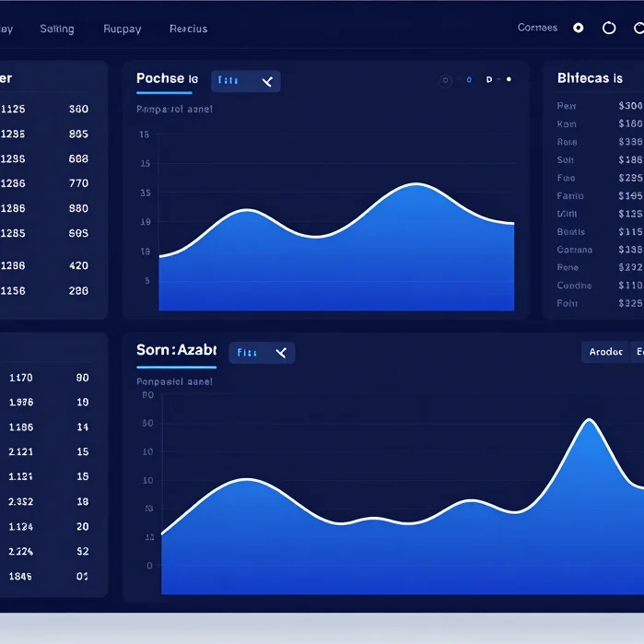Click the 2.352 cell in lower left table
Image resolution: width=644 pixels, height=644 pixels.
[x=20, y=501]
